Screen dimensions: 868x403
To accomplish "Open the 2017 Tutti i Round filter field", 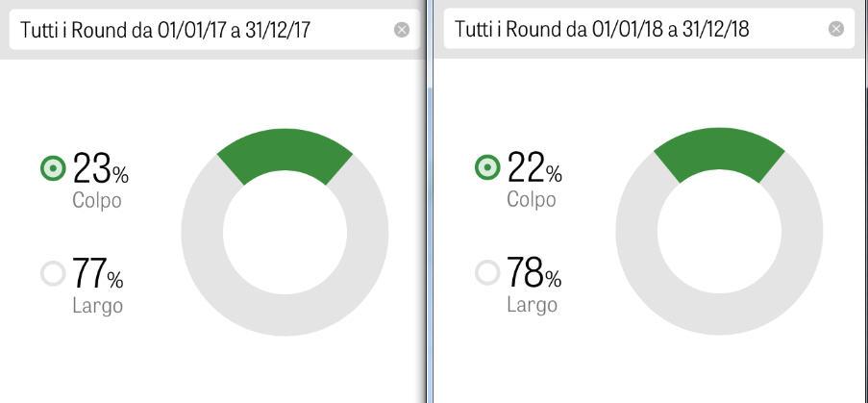I will 192,30.
